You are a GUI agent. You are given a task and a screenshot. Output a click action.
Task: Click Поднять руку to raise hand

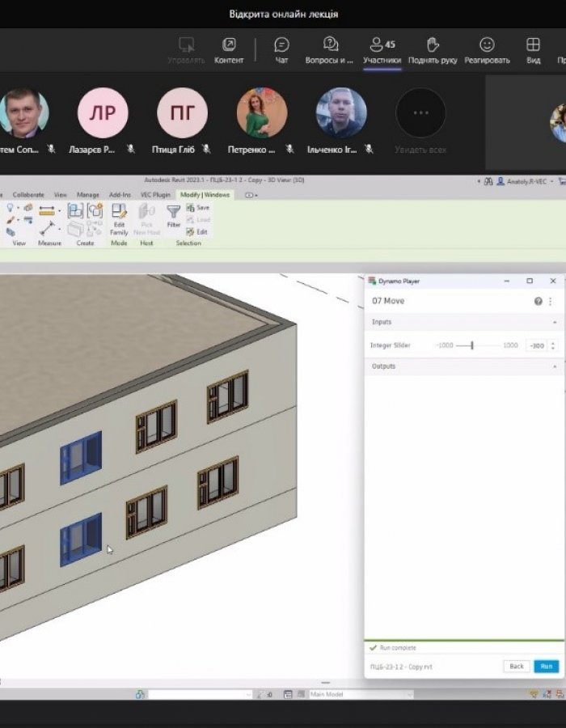click(x=433, y=50)
